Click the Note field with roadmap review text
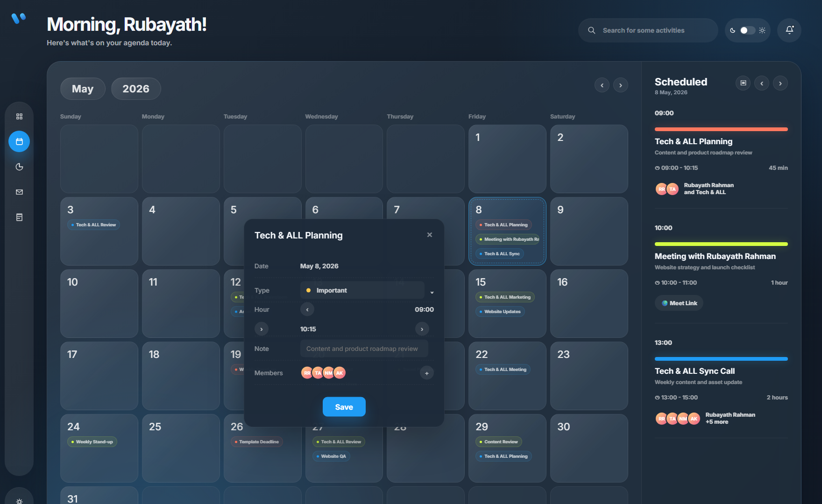Viewport: 822px width, 504px height. pos(364,349)
